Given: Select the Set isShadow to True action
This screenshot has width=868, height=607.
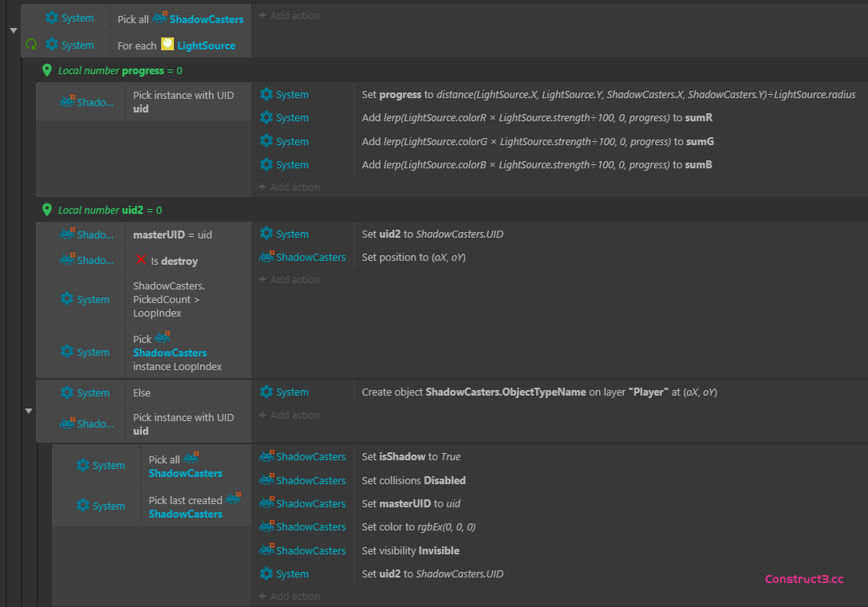Looking at the screenshot, I should click(411, 457).
